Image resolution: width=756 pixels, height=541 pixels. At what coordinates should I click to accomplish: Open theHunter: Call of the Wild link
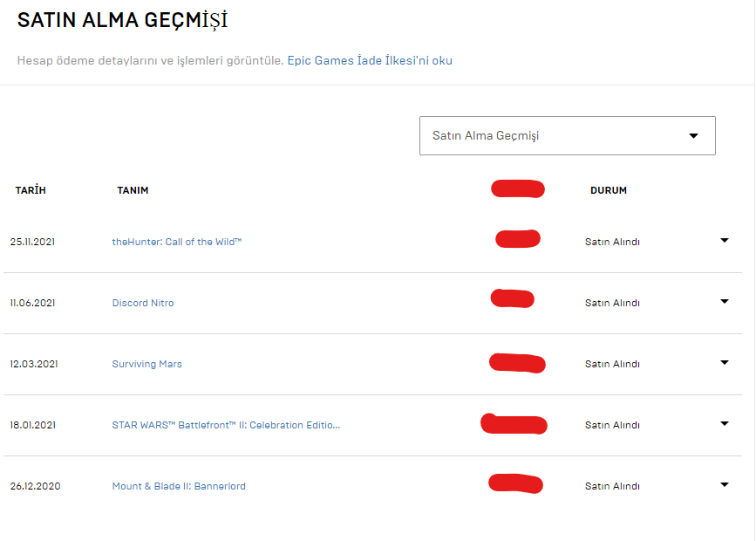[177, 242]
